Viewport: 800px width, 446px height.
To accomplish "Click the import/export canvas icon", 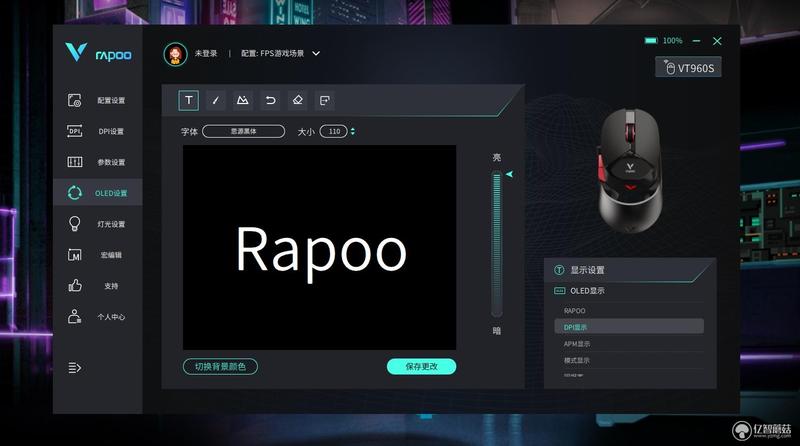I will 324,101.
